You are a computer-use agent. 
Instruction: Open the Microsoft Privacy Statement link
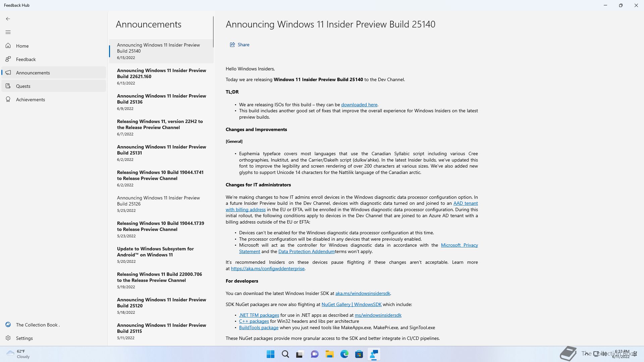(459, 245)
